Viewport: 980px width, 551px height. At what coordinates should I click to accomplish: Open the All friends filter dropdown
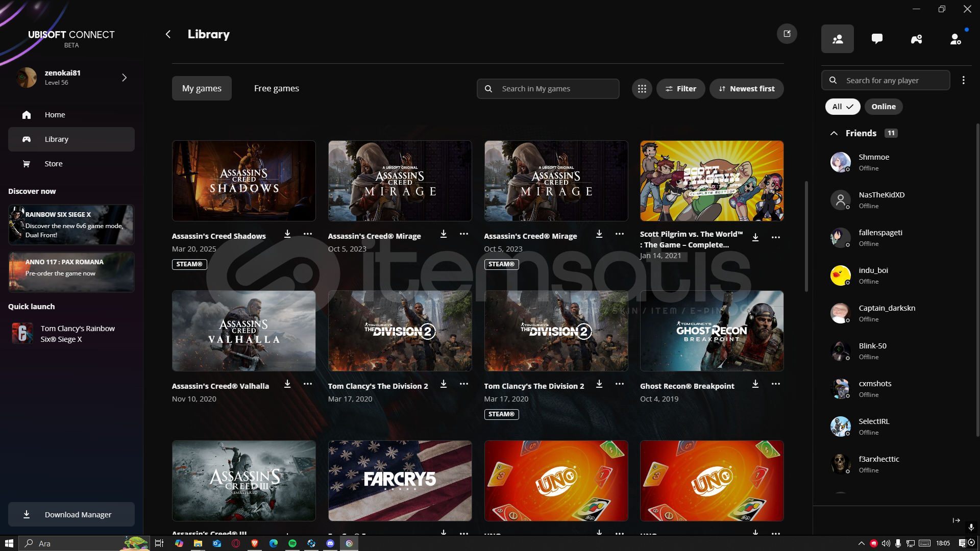[x=842, y=107]
